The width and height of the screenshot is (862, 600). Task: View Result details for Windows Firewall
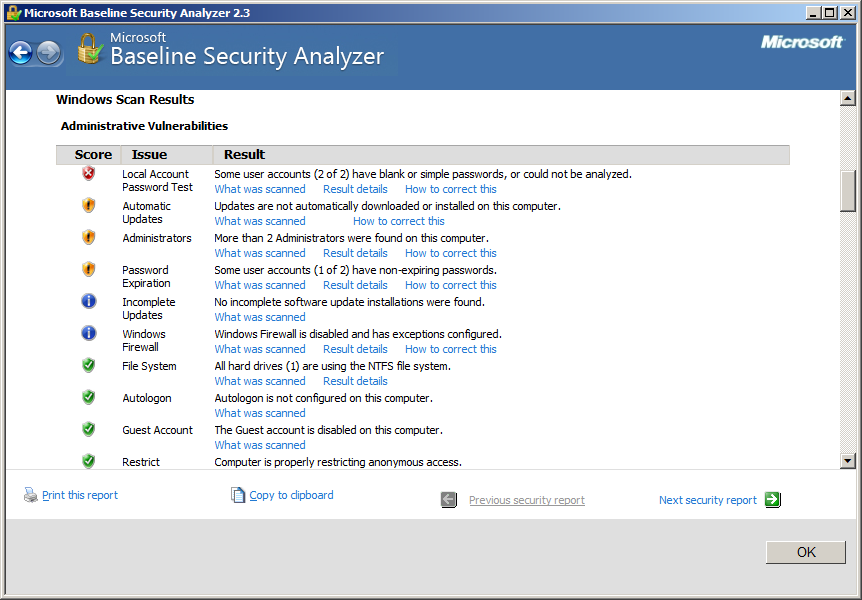[x=355, y=349]
